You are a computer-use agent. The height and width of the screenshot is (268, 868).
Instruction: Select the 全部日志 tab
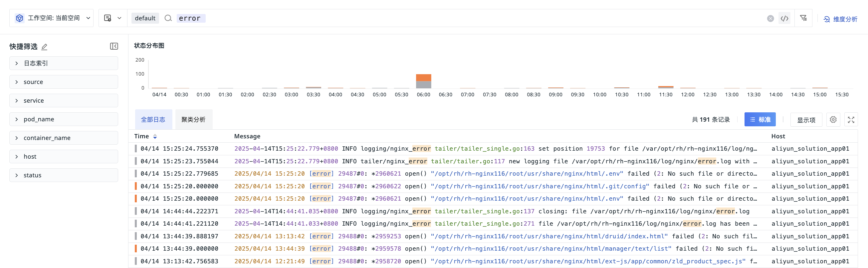tap(153, 119)
